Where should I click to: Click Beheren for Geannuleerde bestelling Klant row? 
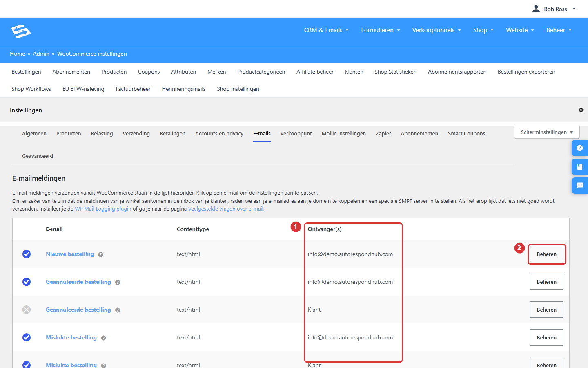tap(546, 310)
